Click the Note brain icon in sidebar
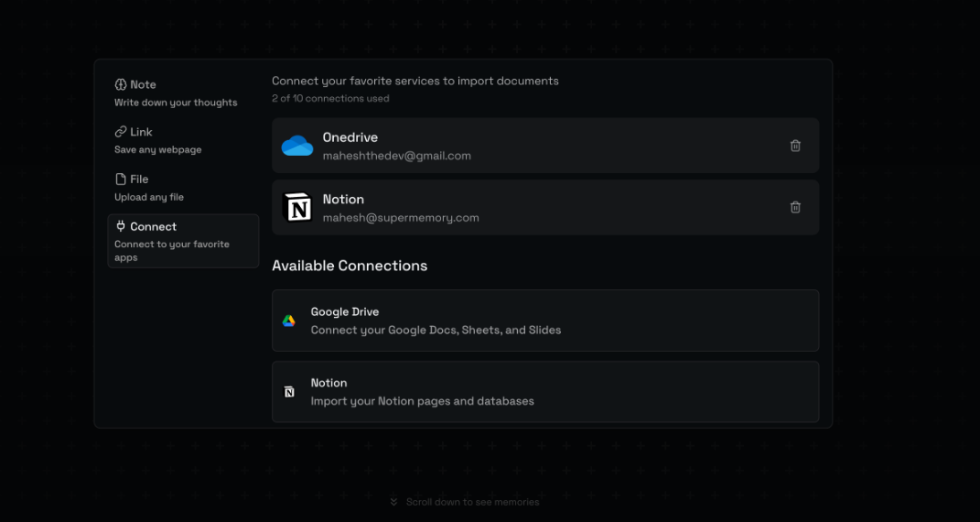This screenshot has width=980, height=522. (x=121, y=84)
